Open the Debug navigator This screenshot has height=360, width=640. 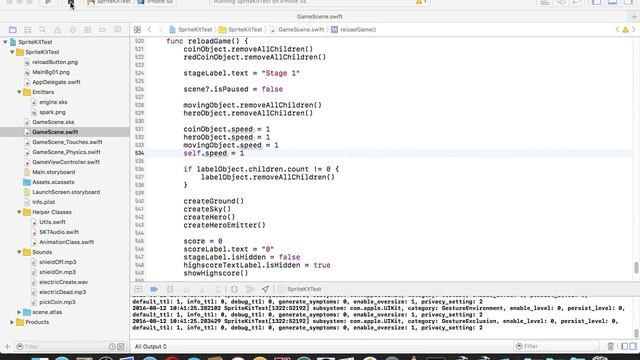(x=87, y=29)
